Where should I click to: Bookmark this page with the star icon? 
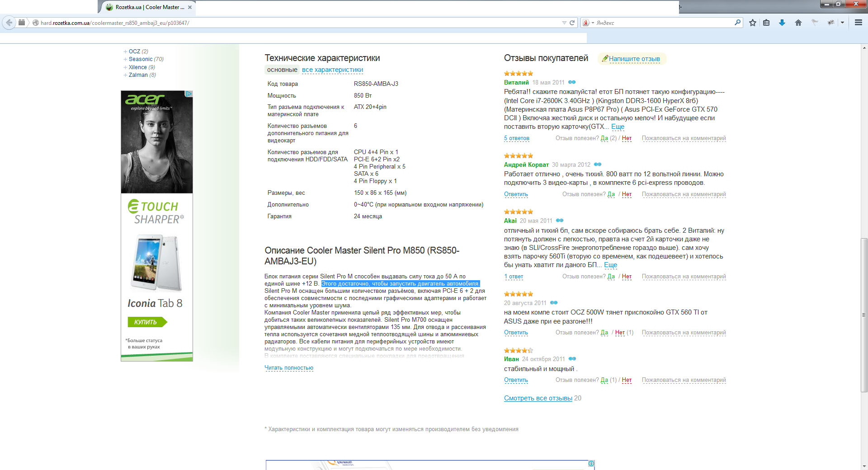(x=752, y=23)
